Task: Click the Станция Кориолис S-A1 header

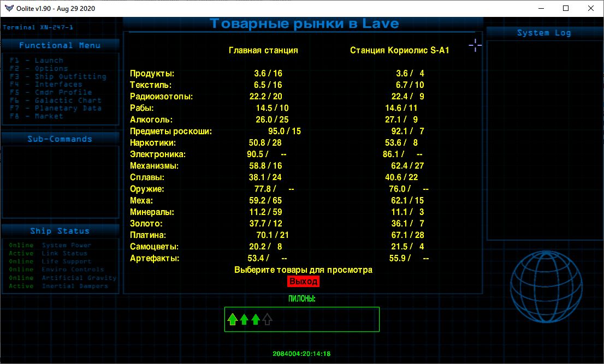Action: (x=399, y=50)
